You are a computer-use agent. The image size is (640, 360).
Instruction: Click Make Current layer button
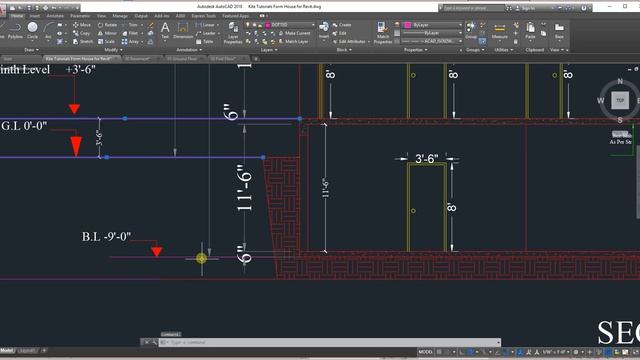(295, 33)
